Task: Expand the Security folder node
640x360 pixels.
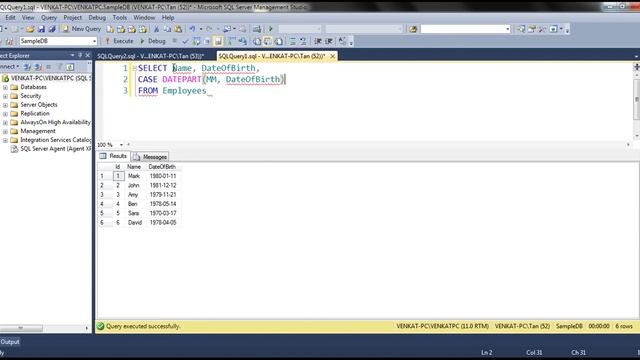Action: (x=5, y=96)
